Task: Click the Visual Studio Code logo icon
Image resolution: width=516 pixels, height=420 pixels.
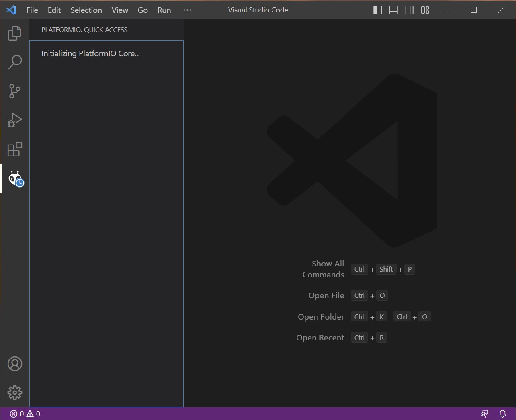Action: pyautogui.click(x=11, y=10)
